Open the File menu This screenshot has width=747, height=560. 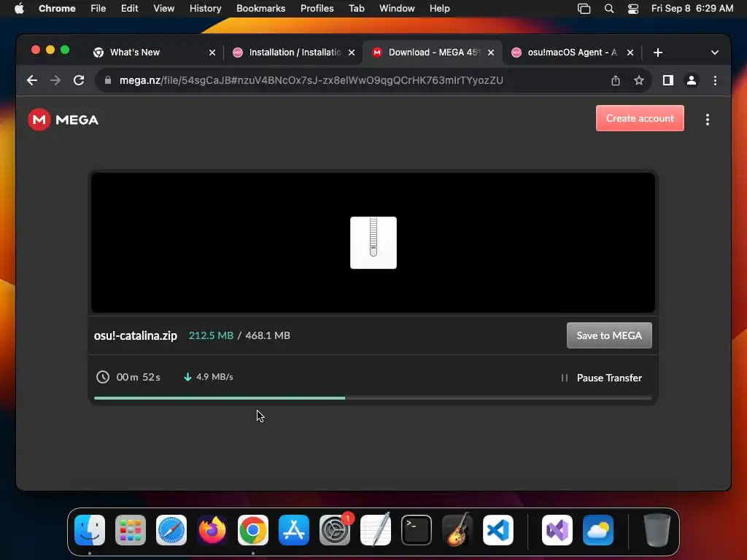tap(98, 9)
